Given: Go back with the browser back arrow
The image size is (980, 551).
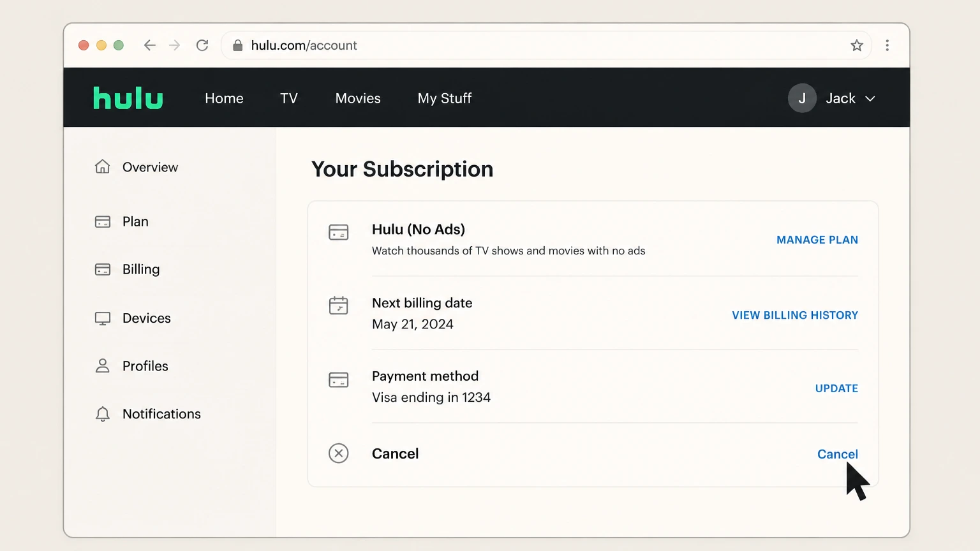Looking at the screenshot, I should pyautogui.click(x=150, y=45).
